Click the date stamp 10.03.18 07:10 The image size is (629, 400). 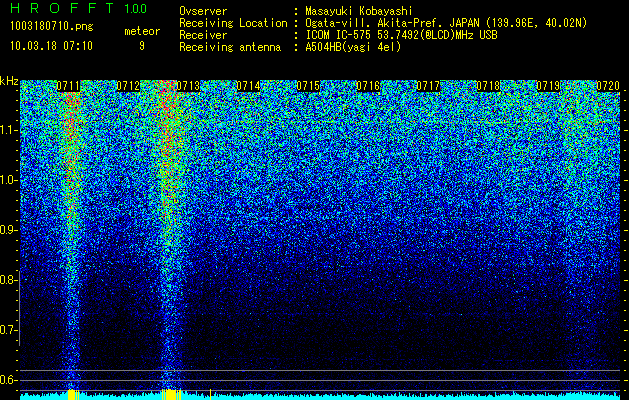coord(51,46)
